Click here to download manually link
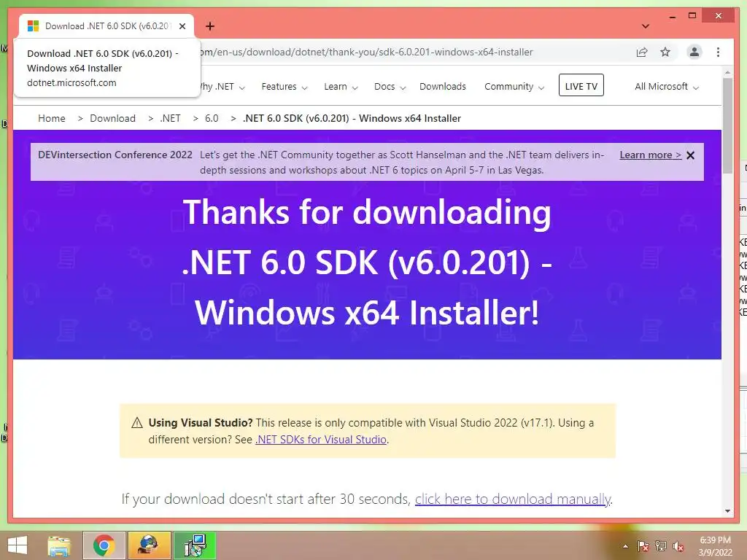747x560 pixels. coord(513,499)
